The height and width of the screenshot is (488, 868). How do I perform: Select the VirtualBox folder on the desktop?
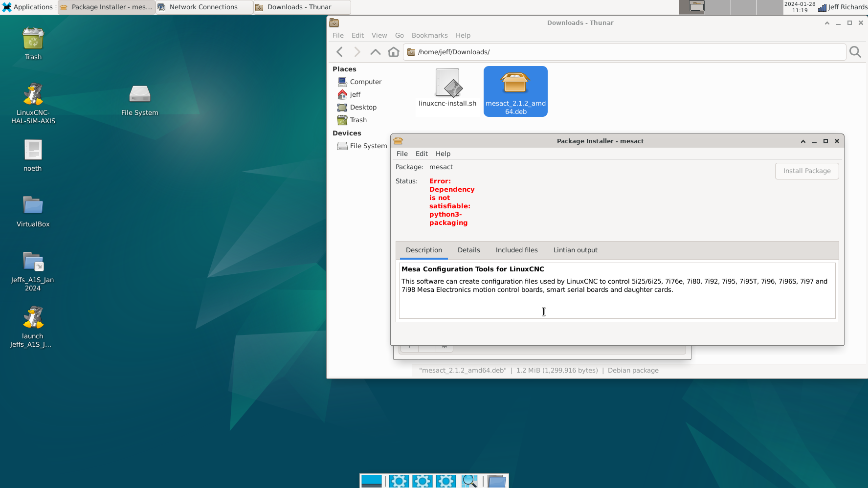click(x=33, y=205)
